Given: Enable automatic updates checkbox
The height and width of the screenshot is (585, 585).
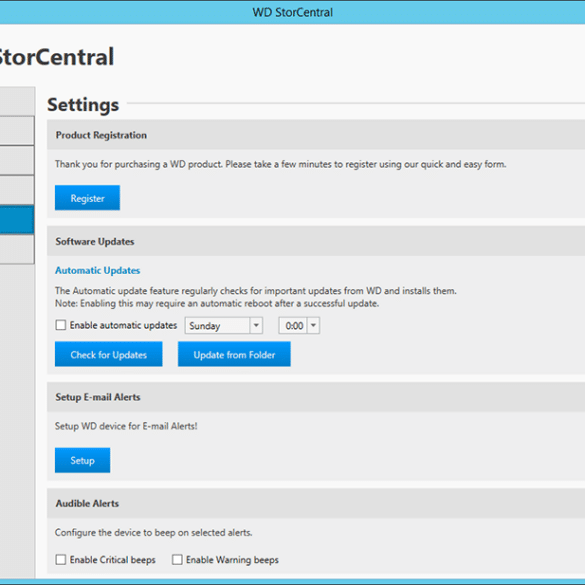Looking at the screenshot, I should [x=61, y=325].
